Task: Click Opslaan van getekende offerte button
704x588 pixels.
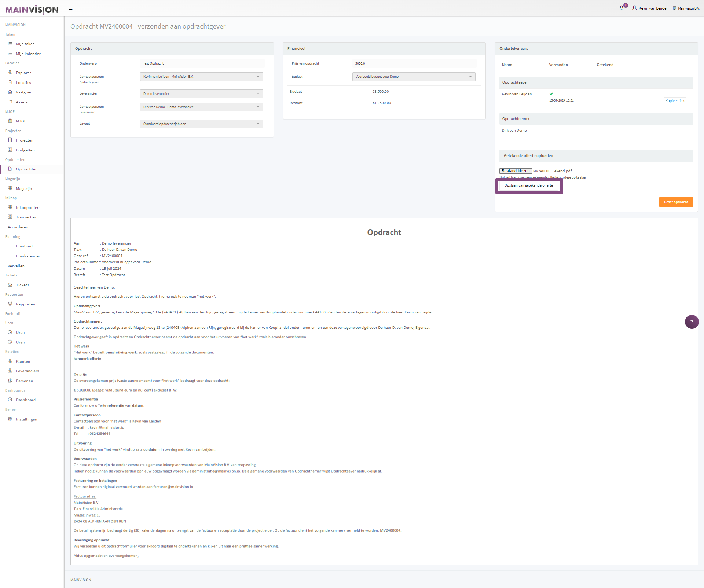Action: pyautogui.click(x=528, y=185)
